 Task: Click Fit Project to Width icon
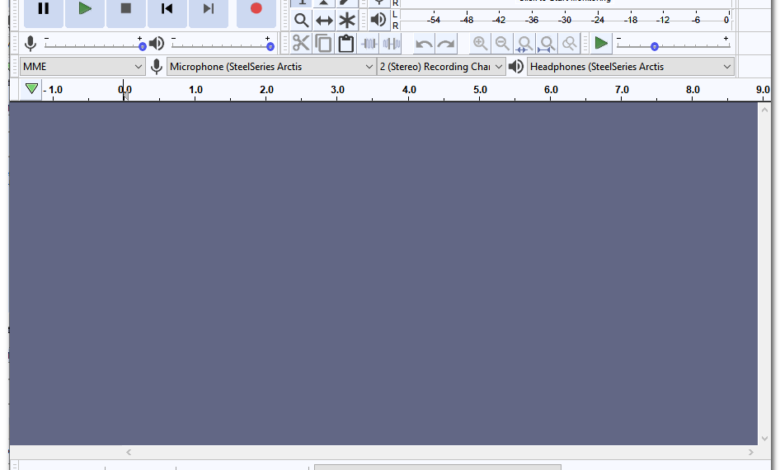547,44
